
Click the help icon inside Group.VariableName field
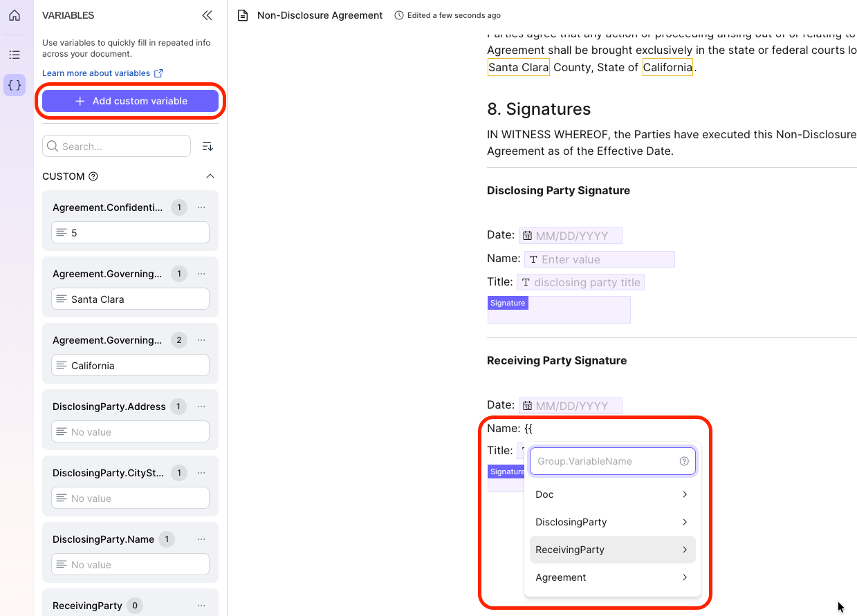click(684, 461)
